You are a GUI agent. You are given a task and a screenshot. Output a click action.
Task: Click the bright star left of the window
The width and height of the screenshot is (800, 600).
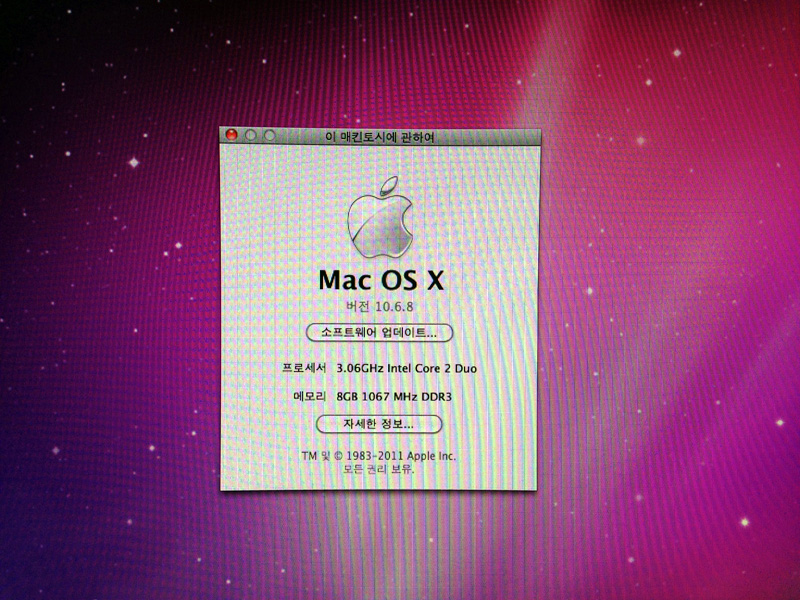(131, 162)
